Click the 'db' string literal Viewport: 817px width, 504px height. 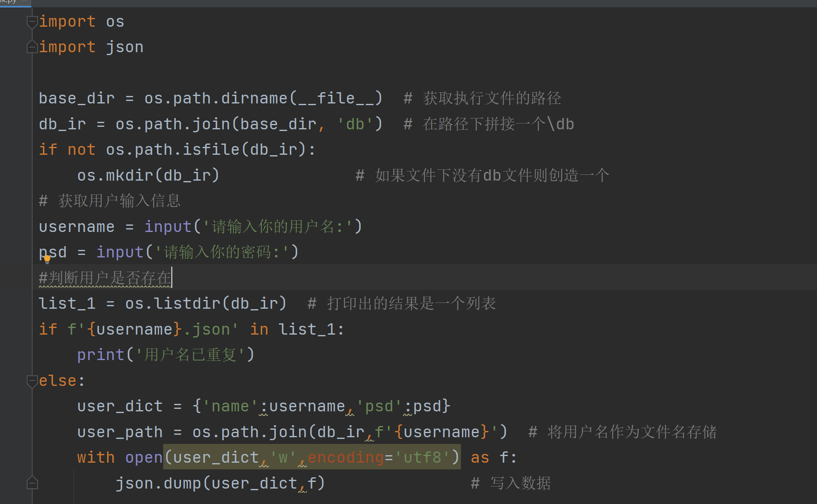click(355, 124)
